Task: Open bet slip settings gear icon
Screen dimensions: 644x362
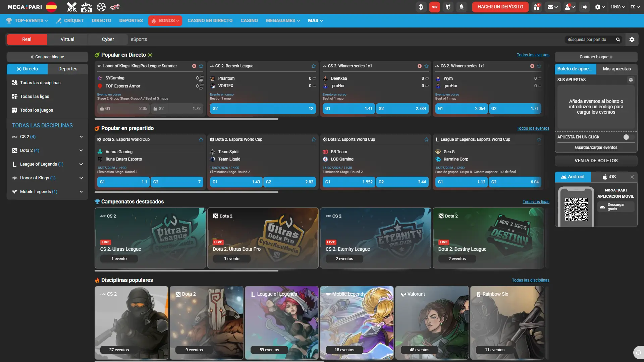Action: pyautogui.click(x=631, y=80)
